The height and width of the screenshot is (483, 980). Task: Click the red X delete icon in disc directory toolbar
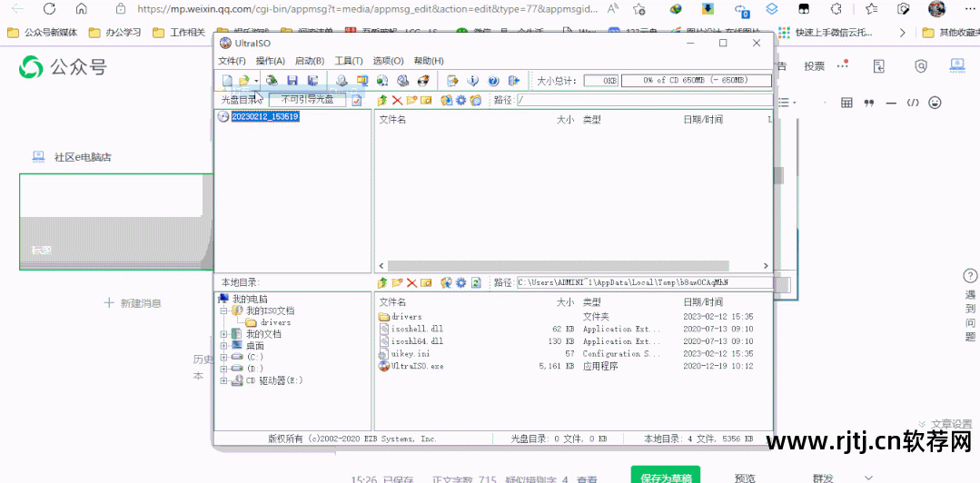(x=397, y=100)
